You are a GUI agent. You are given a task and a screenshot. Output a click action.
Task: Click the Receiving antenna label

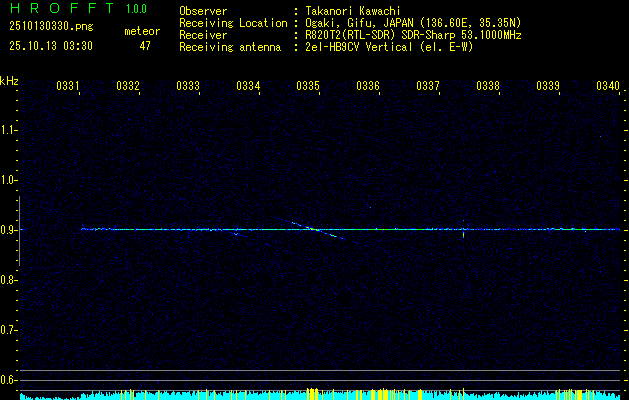[x=230, y=47]
